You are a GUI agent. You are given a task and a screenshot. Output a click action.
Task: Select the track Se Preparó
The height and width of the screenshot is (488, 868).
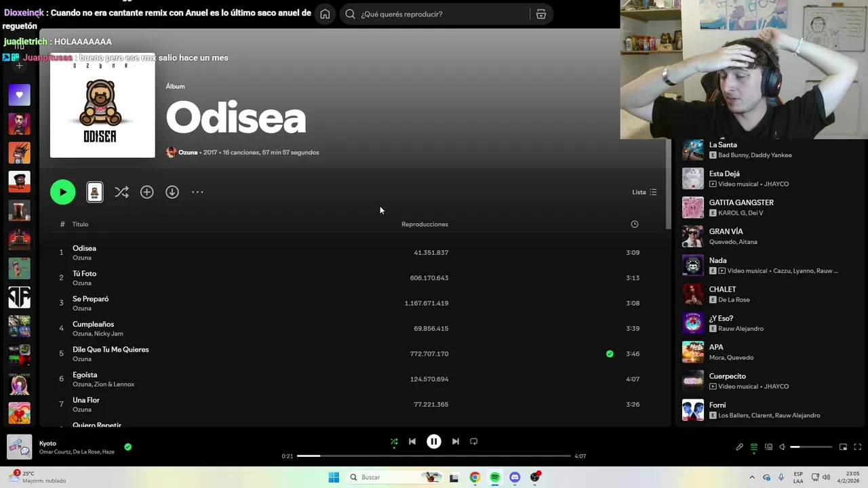click(90, 299)
